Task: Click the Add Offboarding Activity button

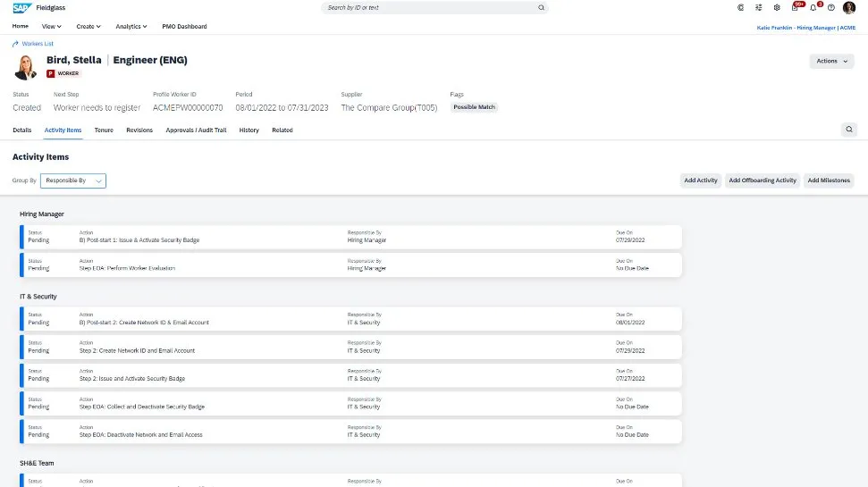Action: (763, 181)
